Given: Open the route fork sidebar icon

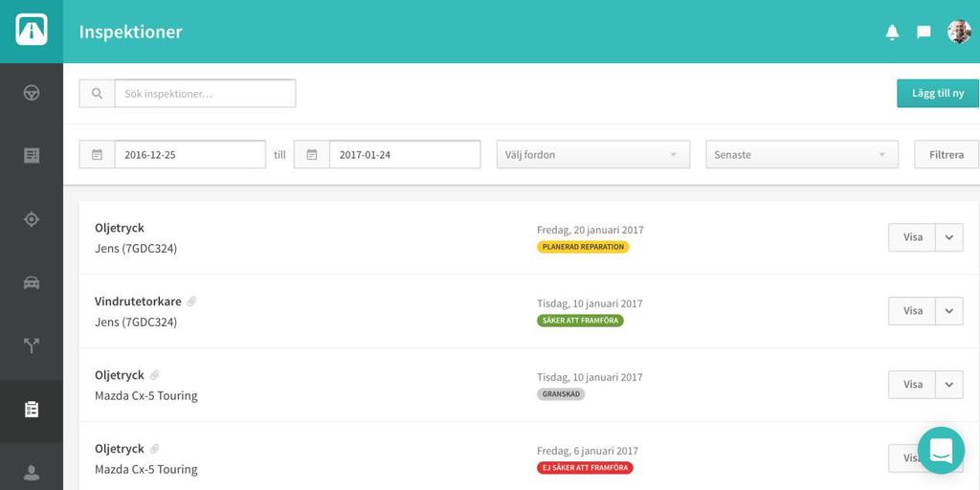Looking at the screenshot, I should click(x=32, y=345).
